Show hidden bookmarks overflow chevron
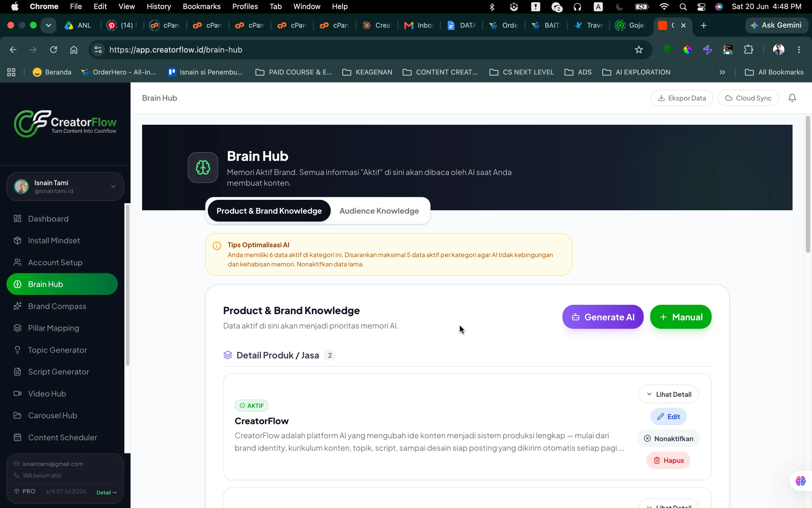The width and height of the screenshot is (812, 508). click(x=722, y=72)
